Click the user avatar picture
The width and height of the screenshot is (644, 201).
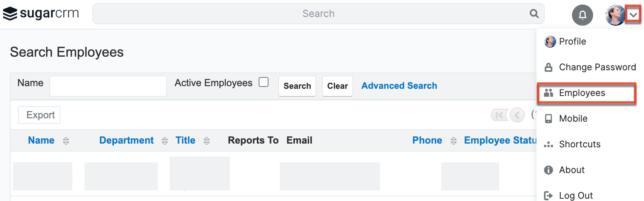615,15
